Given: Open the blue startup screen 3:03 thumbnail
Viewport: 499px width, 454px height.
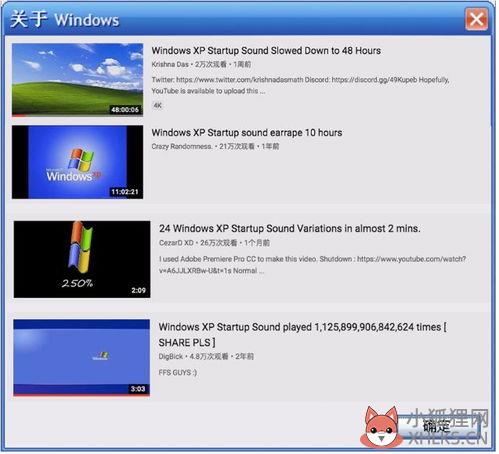Looking at the screenshot, I should (81, 358).
